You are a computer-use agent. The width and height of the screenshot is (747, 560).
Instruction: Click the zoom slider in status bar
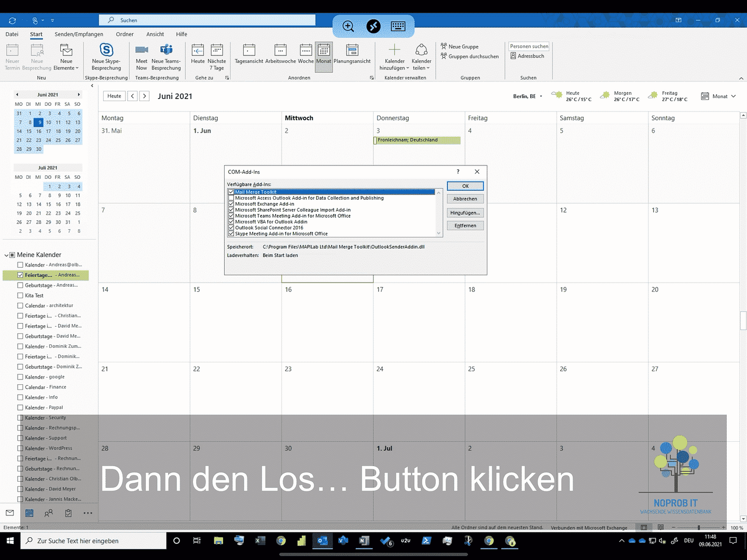coord(699,527)
